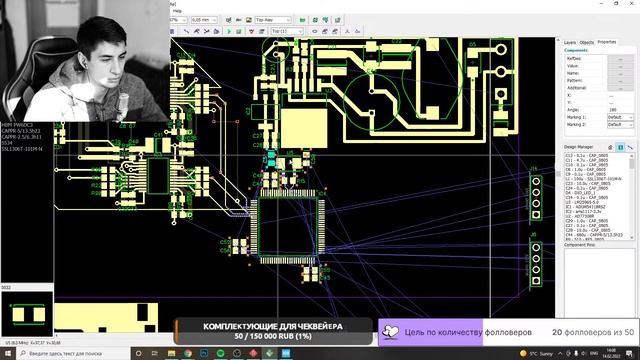Screen dimensions: 640x360
Task: Select L1 - 100u - SSL1306T in Design Manager
Action: [x=593, y=179]
